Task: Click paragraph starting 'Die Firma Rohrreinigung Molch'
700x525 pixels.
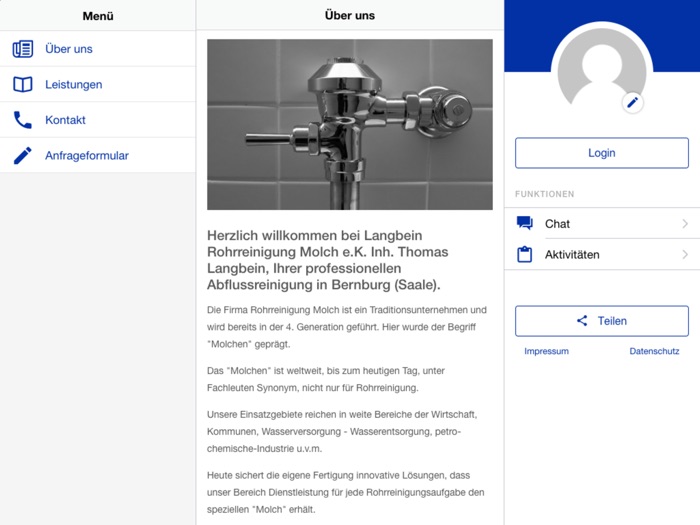Action: 347,327
